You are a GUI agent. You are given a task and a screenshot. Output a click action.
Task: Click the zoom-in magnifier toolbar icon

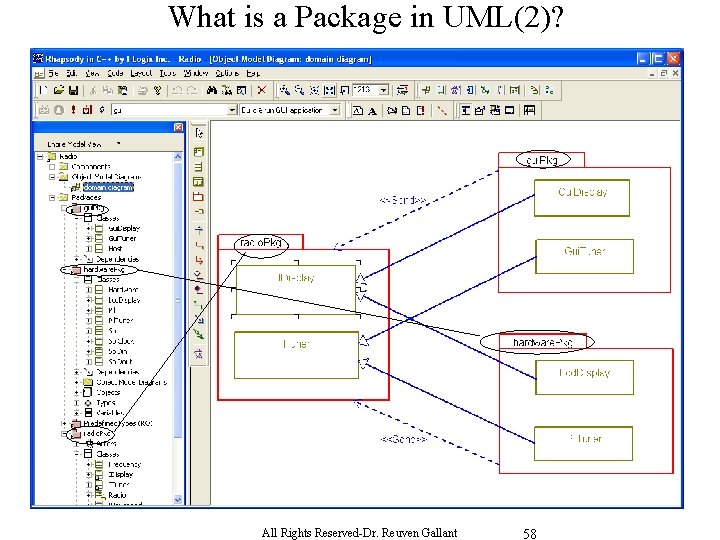(285, 90)
